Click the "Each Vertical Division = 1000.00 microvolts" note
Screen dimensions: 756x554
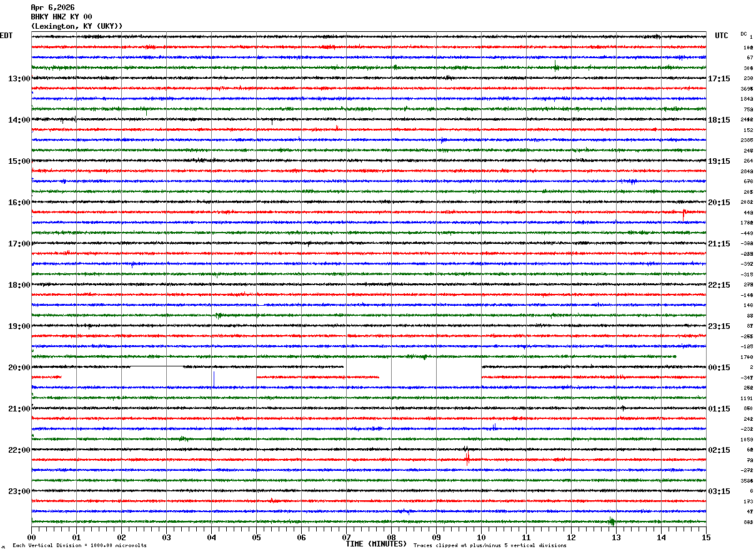(79, 546)
